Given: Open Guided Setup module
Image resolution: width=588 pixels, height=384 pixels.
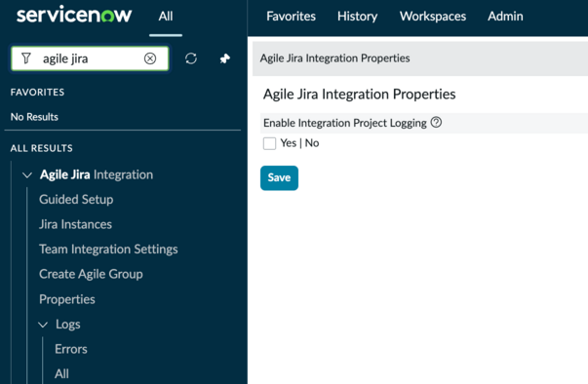Looking at the screenshot, I should (76, 199).
